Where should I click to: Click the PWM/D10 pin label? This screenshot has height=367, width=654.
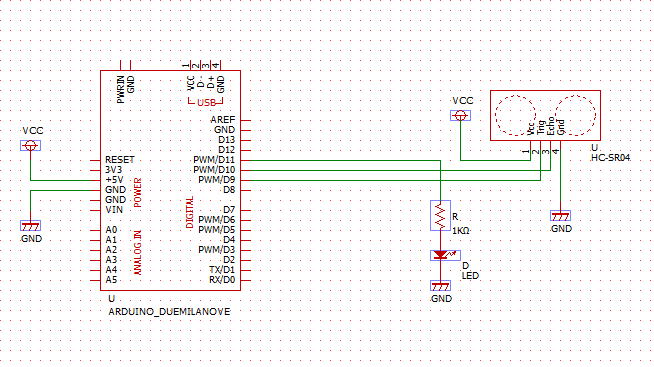point(214,170)
